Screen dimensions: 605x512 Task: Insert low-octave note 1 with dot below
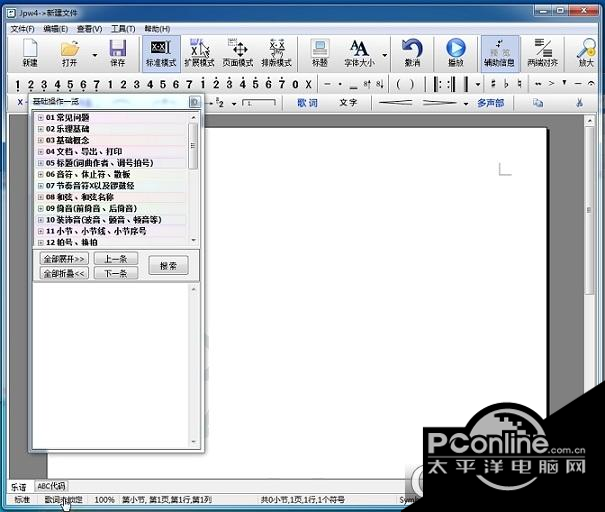coord(18,85)
